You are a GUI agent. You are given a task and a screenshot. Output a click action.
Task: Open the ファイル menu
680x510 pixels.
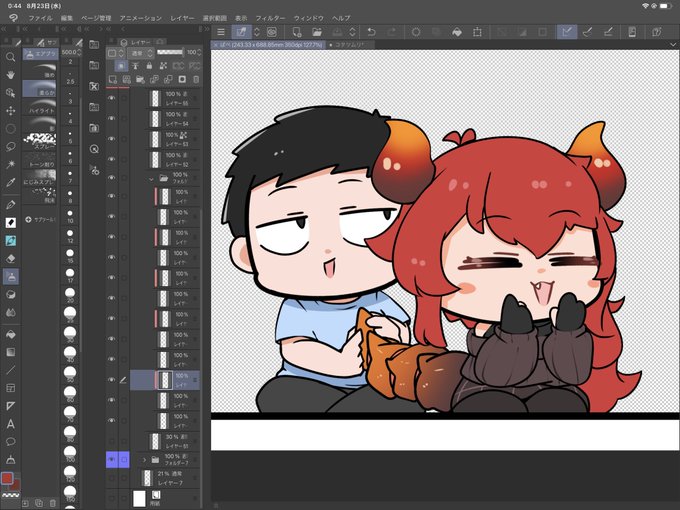click(40, 18)
